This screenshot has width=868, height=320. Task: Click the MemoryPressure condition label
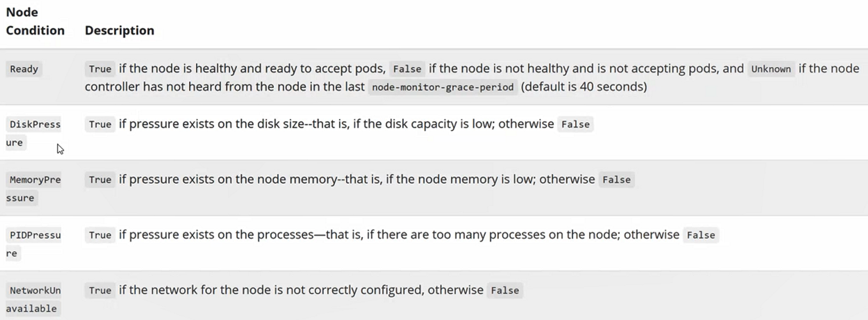click(x=34, y=189)
